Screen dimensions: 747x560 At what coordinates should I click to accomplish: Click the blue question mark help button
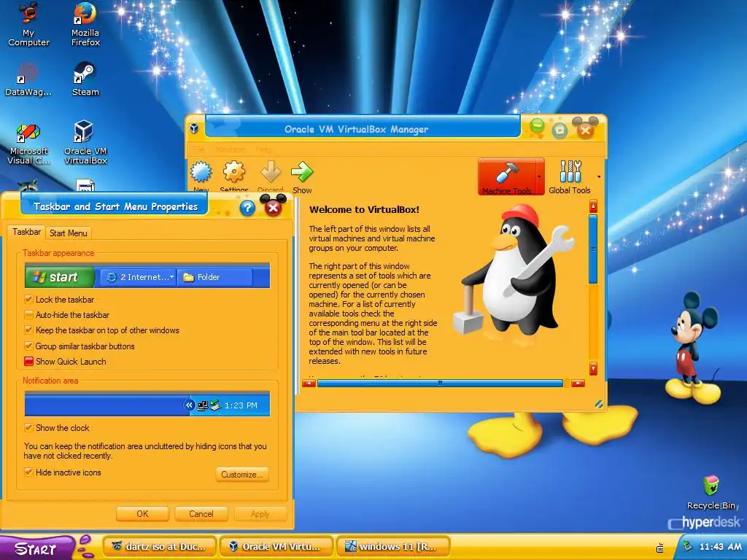pyautogui.click(x=247, y=208)
